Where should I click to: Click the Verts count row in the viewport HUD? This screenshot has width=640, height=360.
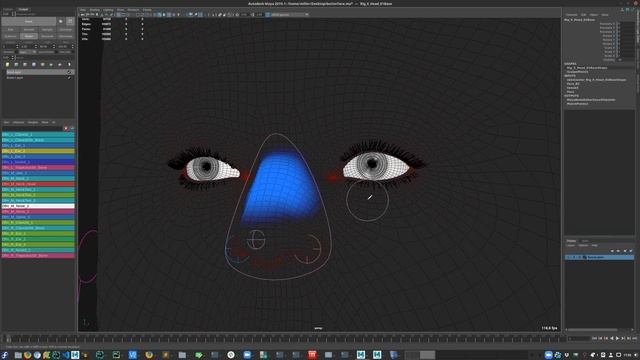pyautogui.click(x=112, y=19)
